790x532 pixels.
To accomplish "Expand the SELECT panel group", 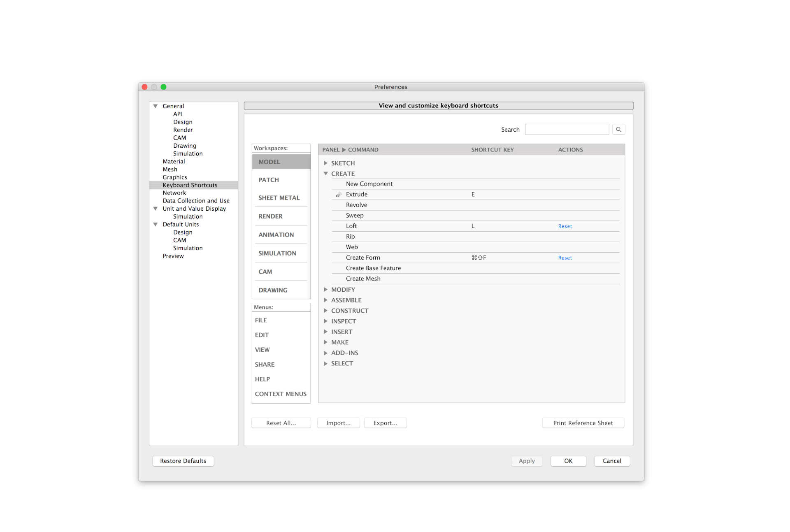I will [325, 363].
